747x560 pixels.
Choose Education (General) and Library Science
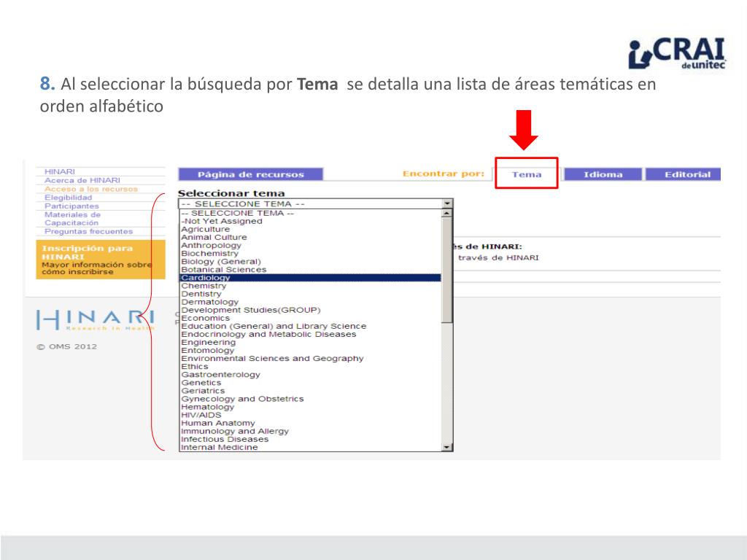pyautogui.click(x=311, y=326)
